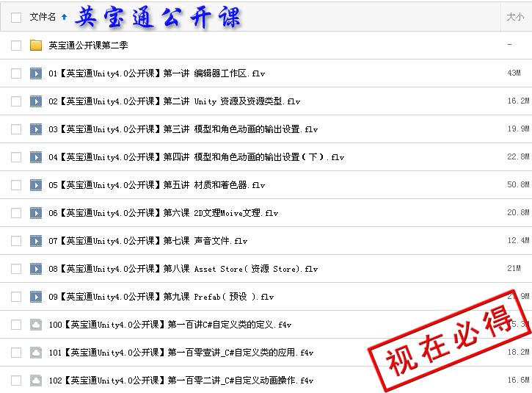532x393 pixels.
Task: Open file 101 第一百零壹讲_C#自定义类的应用.f4v
Action: [x=181, y=353]
